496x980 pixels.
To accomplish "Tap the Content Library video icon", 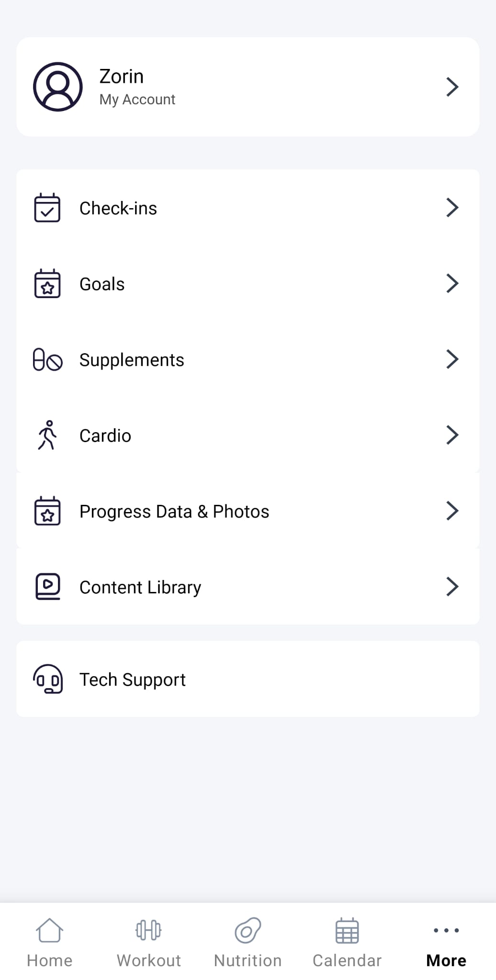I will [x=47, y=587].
